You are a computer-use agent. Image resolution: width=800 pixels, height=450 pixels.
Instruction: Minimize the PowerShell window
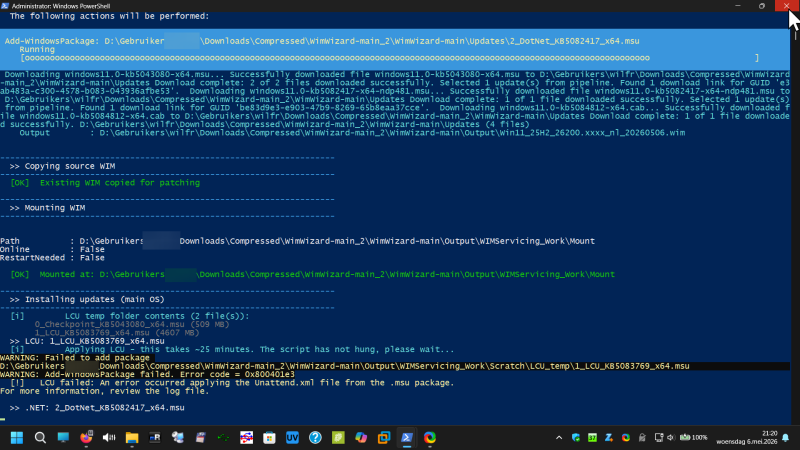point(738,6)
